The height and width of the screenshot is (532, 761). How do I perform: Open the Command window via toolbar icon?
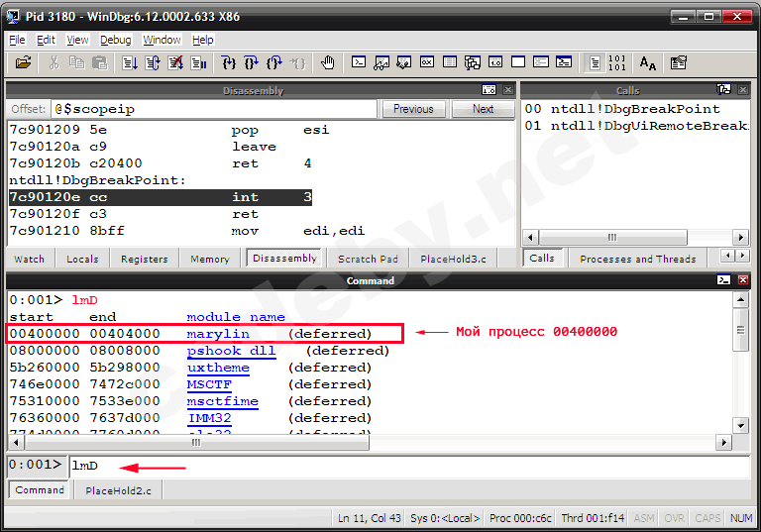[x=358, y=62]
